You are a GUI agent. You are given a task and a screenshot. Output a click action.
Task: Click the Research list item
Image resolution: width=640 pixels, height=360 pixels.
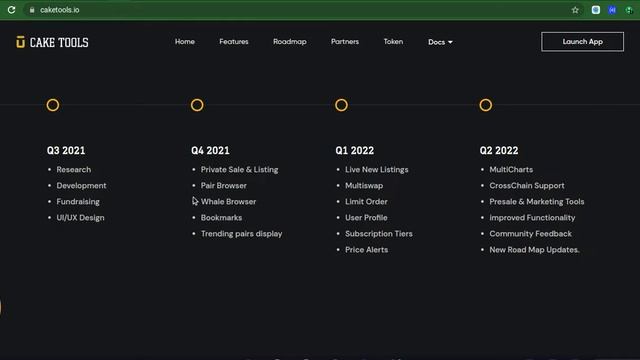(x=74, y=169)
